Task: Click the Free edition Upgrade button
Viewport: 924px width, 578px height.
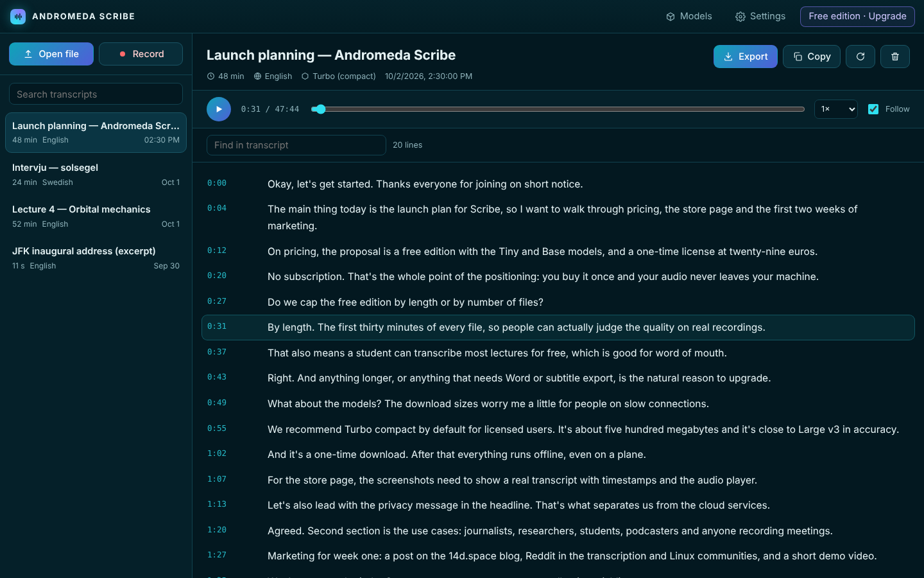Action: point(857,17)
